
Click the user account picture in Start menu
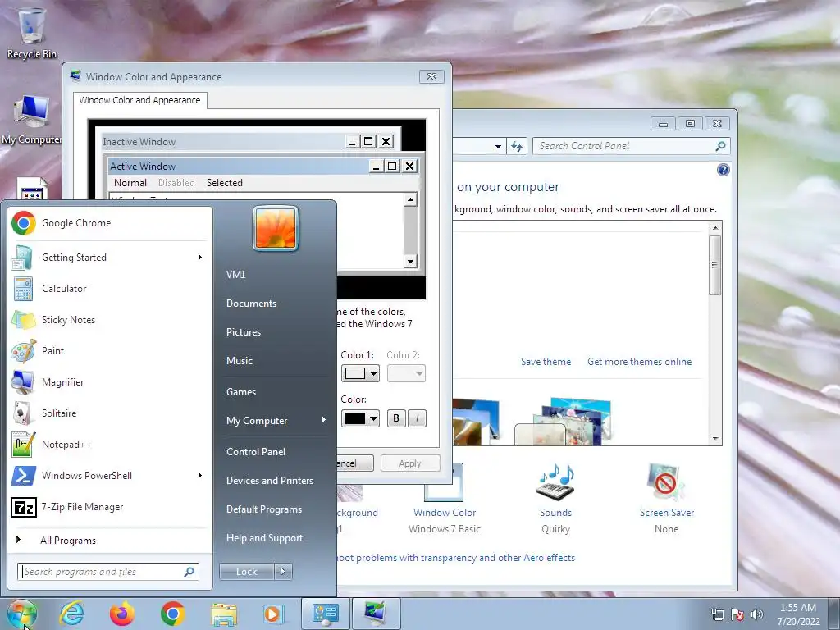pyautogui.click(x=276, y=228)
